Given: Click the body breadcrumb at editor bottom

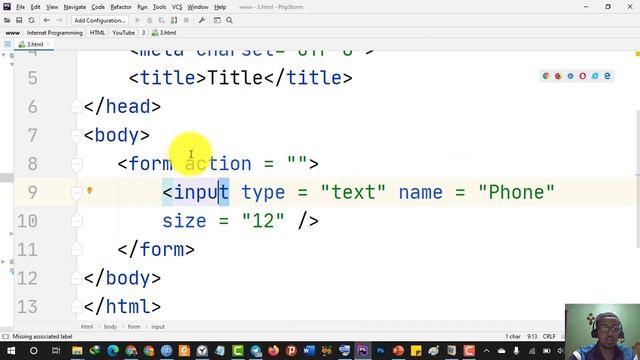Looking at the screenshot, I should coord(110,327).
